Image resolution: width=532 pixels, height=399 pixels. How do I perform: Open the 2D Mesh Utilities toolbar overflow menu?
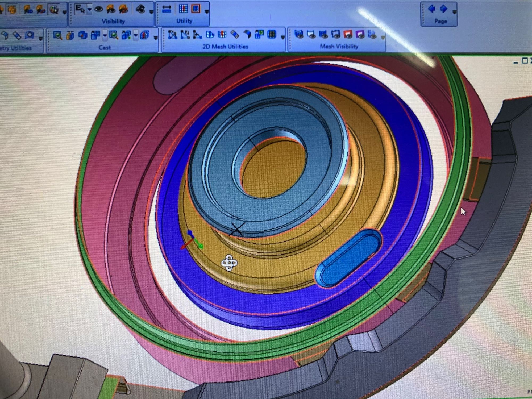[x=282, y=37]
